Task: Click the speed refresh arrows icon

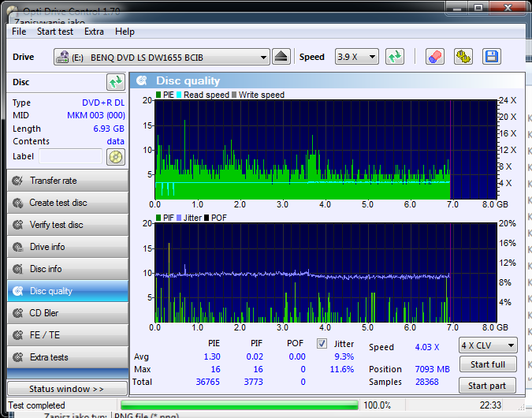Action: (395, 57)
